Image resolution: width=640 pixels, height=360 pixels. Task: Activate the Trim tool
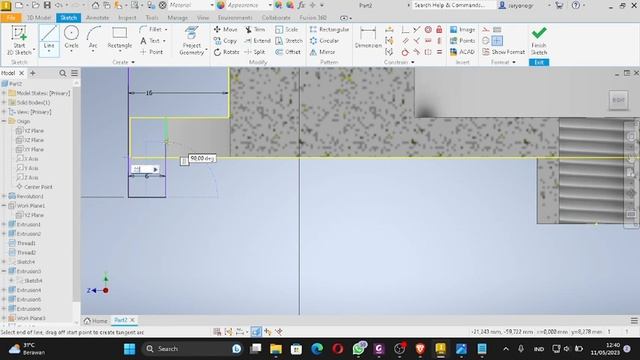click(255, 29)
